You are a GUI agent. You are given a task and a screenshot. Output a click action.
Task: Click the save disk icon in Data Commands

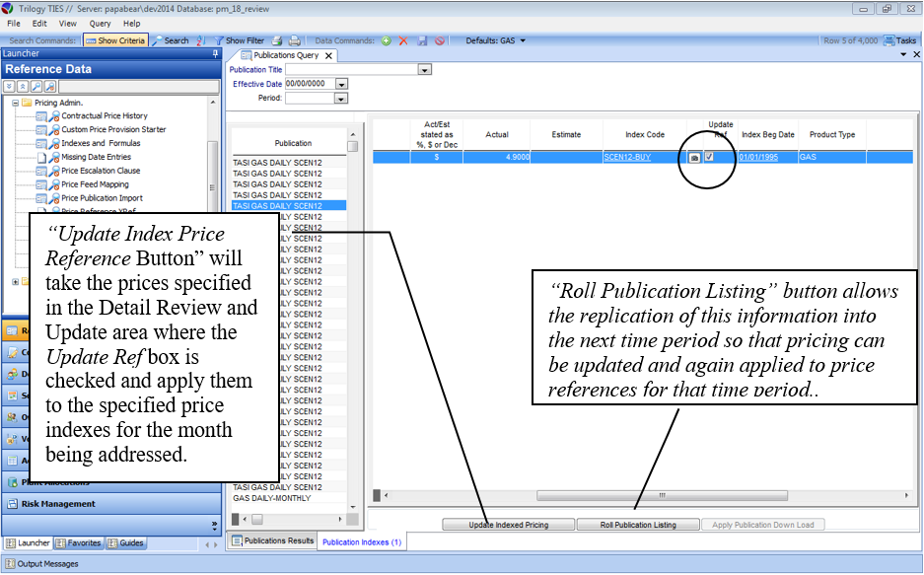point(422,40)
